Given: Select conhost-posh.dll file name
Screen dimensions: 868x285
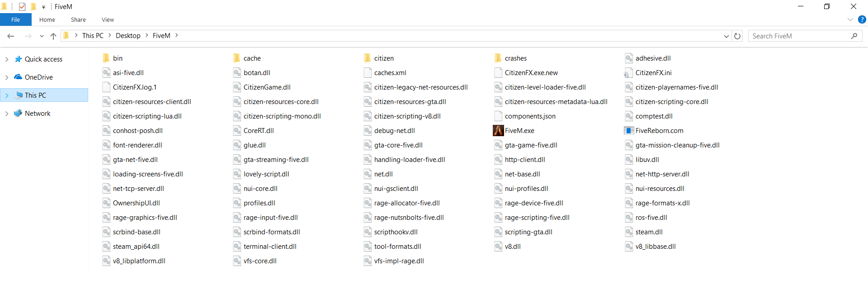Looking at the screenshot, I should [137, 131].
